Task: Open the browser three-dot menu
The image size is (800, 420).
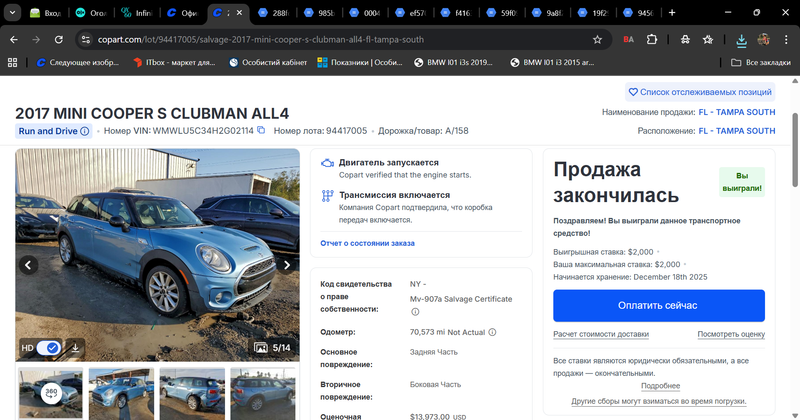Action: point(786,40)
